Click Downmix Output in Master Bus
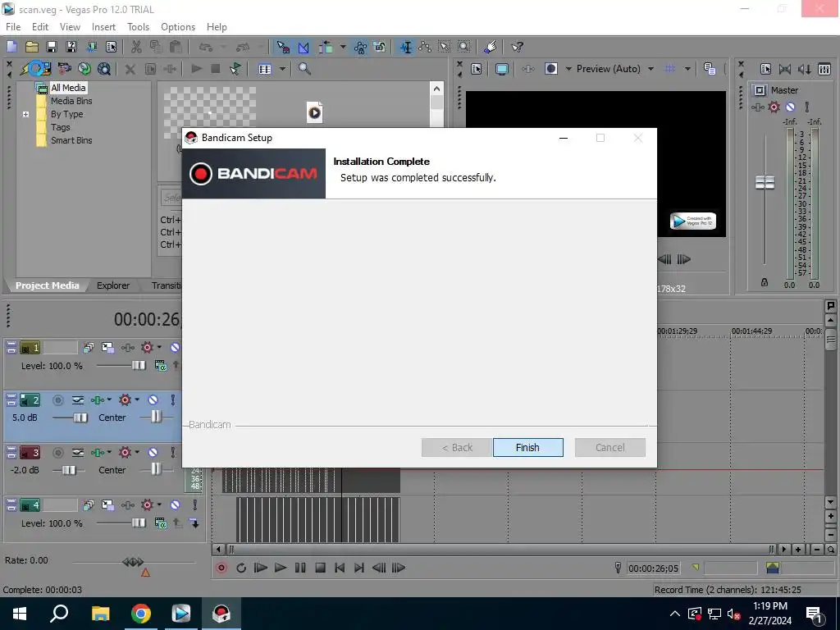The image size is (840, 630). (x=785, y=69)
